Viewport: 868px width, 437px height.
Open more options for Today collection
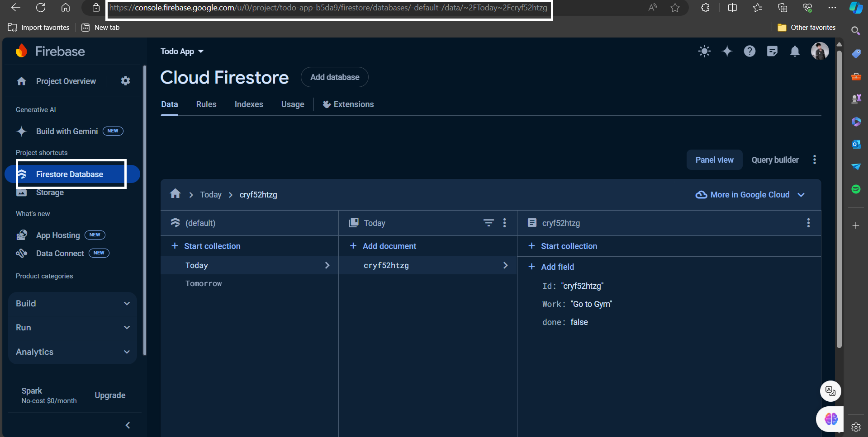click(505, 223)
